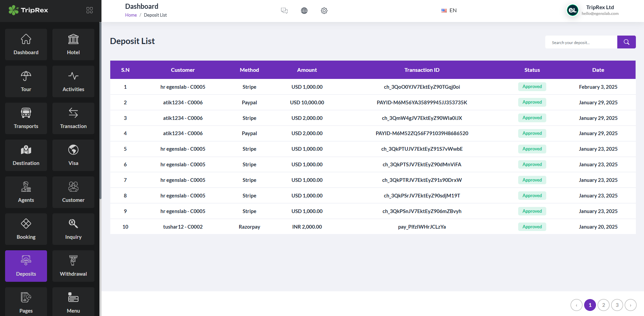The width and height of the screenshot is (644, 316).
Task: Select transaction ID PAYID-M6M52ZQ56F791039H8686520
Action: [x=422, y=133]
